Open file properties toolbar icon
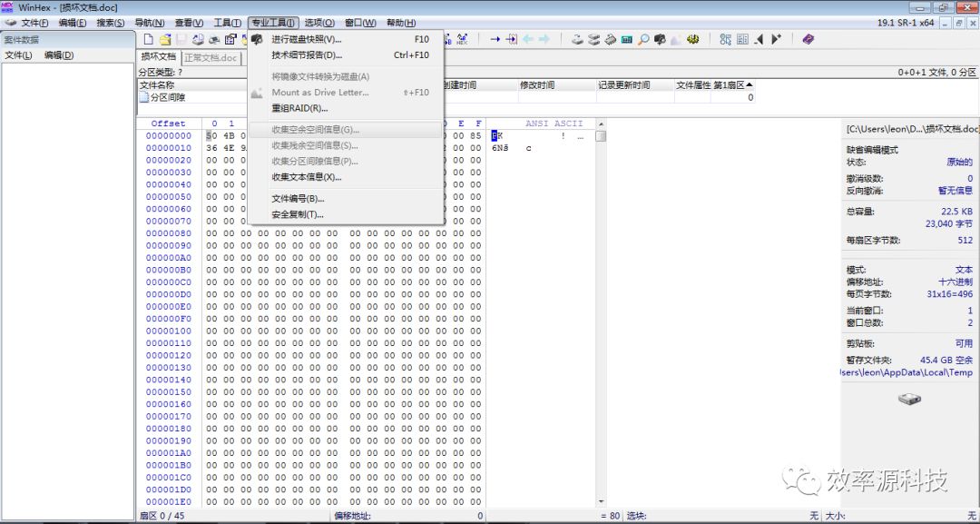This screenshot has height=524, width=980. click(230, 39)
